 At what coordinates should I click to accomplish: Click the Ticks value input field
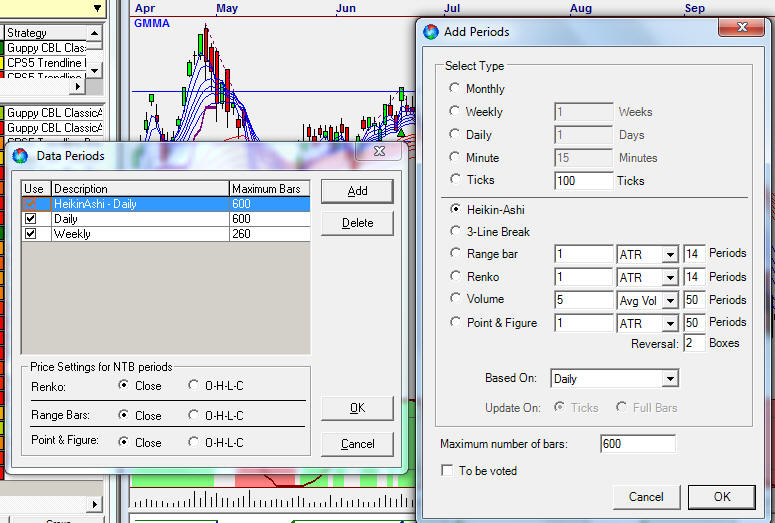click(x=583, y=181)
